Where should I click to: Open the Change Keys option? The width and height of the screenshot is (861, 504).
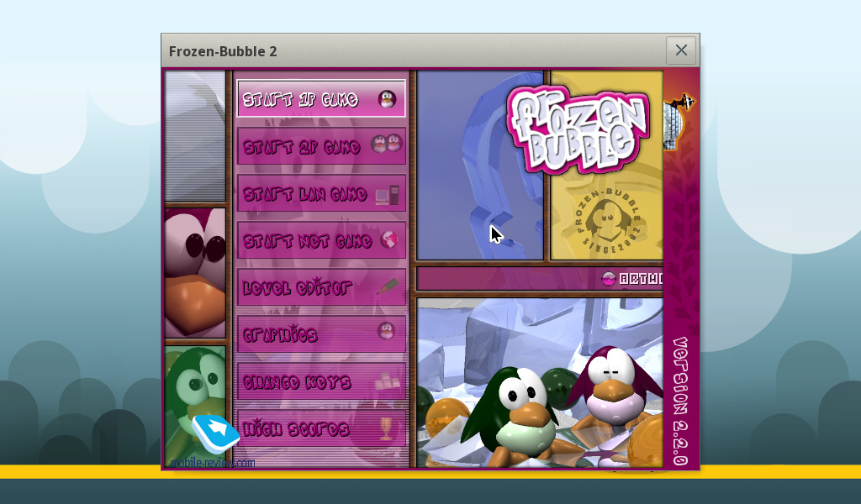point(321,381)
